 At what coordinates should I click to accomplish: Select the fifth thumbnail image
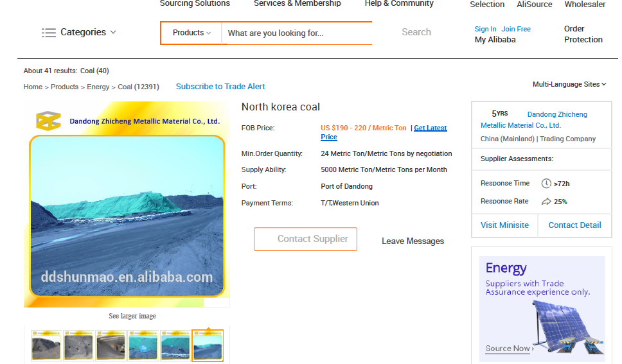click(175, 345)
